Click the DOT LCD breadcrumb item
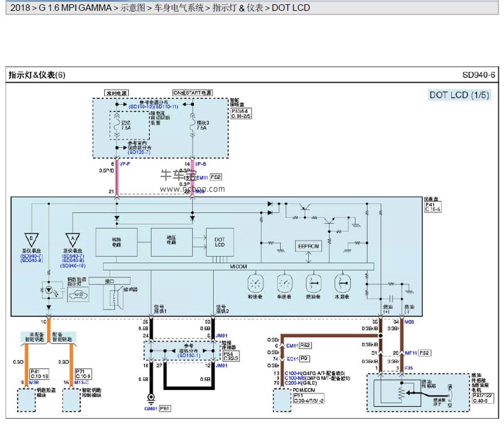Image resolution: width=504 pixels, height=426 pixels. point(291,8)
